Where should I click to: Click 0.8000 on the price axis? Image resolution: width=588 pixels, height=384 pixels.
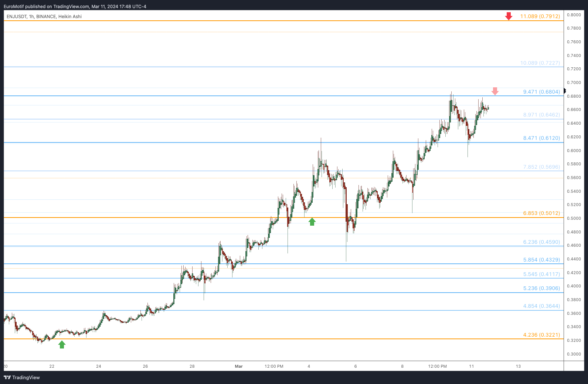point(574,15)
